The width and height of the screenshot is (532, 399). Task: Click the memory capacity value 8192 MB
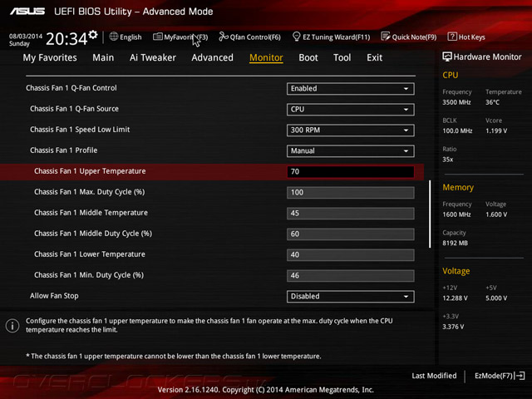click(455, 244)
